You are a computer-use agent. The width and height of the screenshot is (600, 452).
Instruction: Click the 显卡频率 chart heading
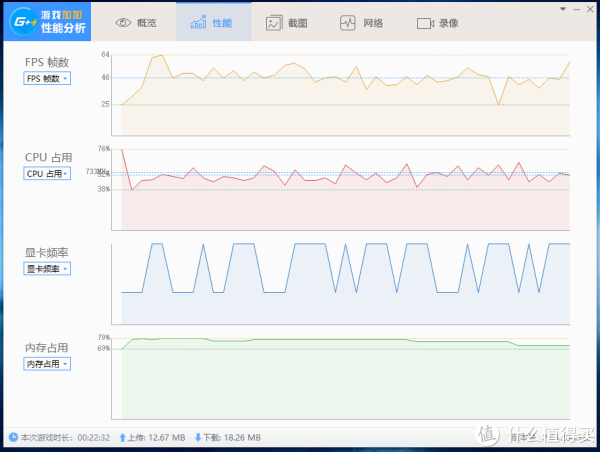pyautogui.click(x=47, y=253)
